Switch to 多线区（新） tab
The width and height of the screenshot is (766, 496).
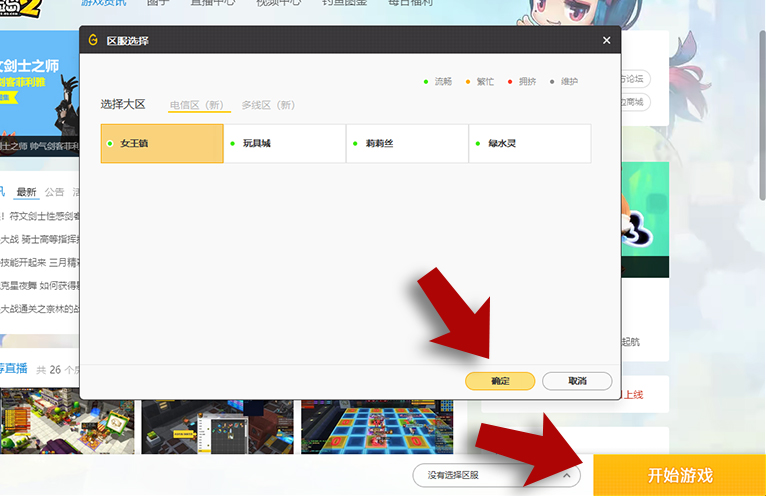(268, 105)
